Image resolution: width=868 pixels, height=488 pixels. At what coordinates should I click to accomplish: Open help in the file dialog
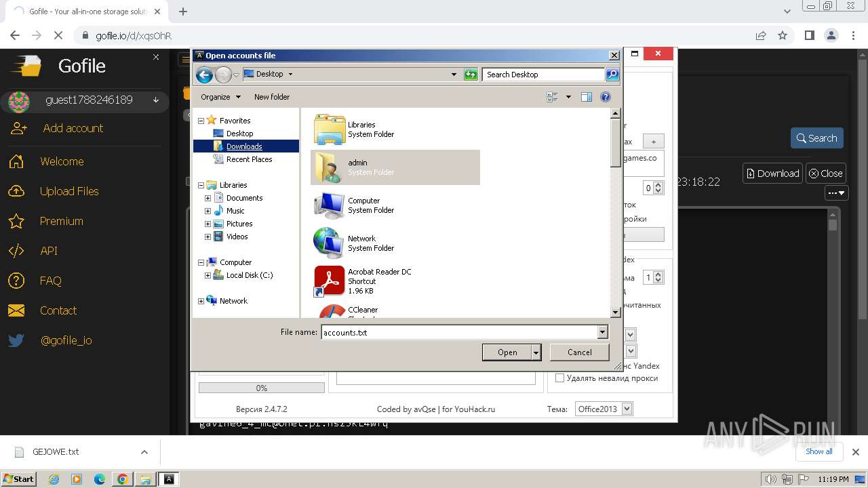click(606, 97)
